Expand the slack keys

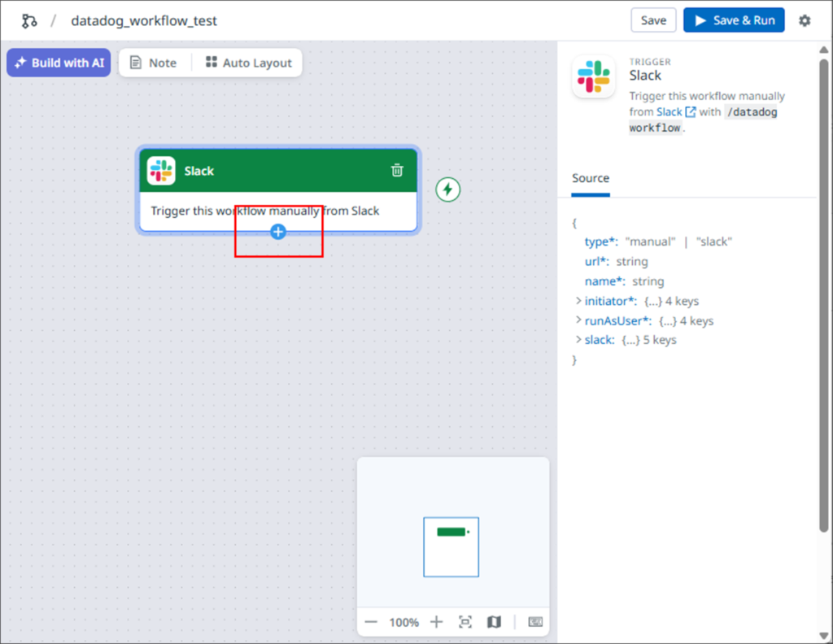point(578,340)
